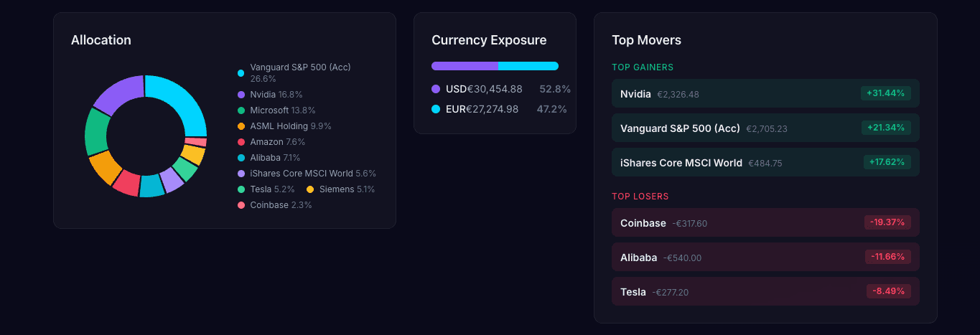This screenshot has width=980, height=335.
Task: Click the Siemens 5.1% legend label
Action: 347,189
